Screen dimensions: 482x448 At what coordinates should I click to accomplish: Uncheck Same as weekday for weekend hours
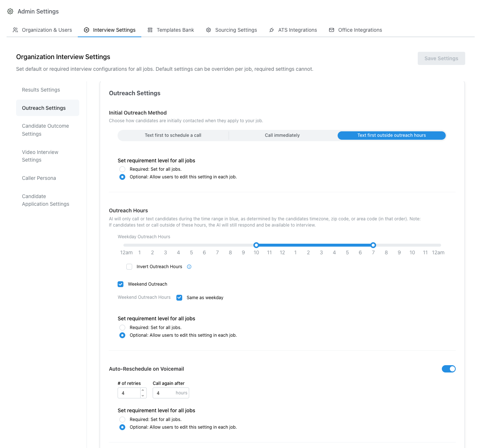(x=179, y=297)
